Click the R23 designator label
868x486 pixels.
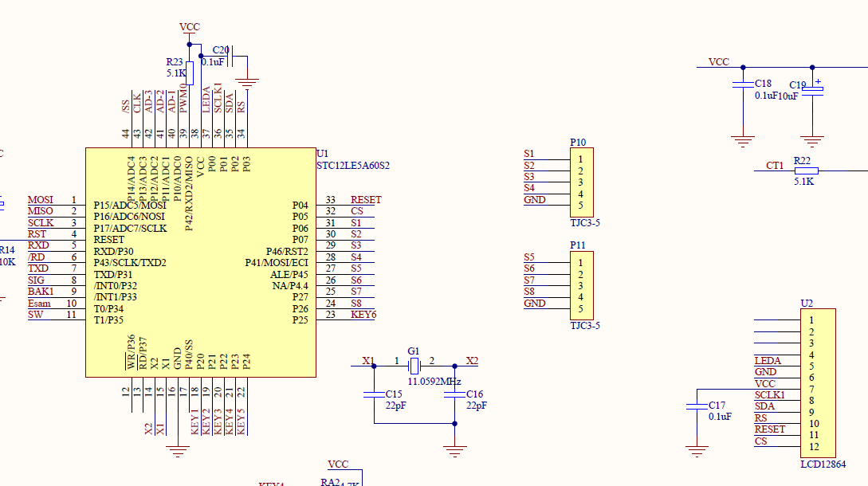175,62
